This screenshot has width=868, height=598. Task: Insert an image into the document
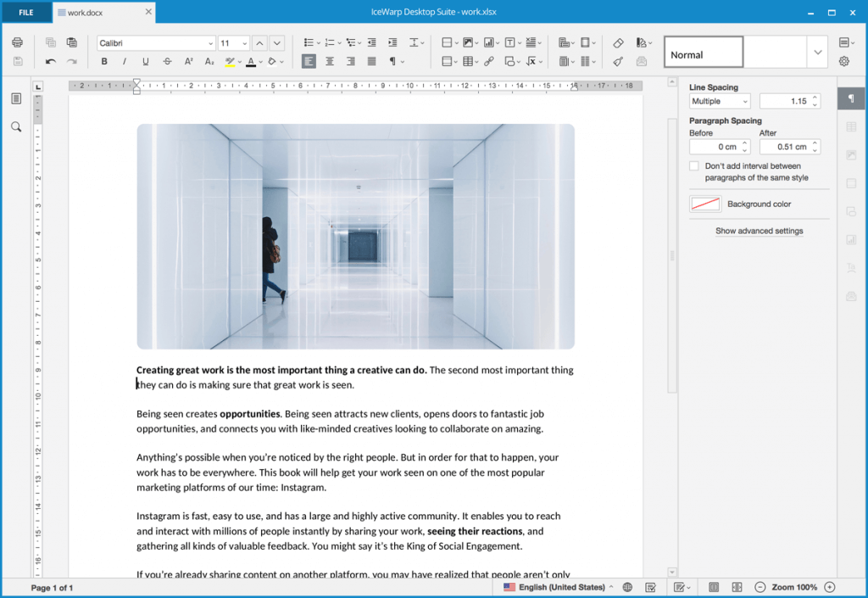coord(469,42)
